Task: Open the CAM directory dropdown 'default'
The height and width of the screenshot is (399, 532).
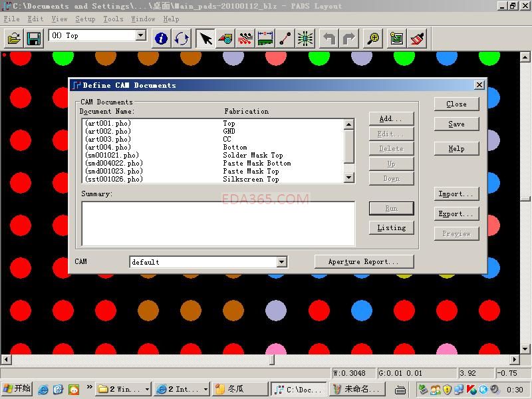Action: point(281,262)
